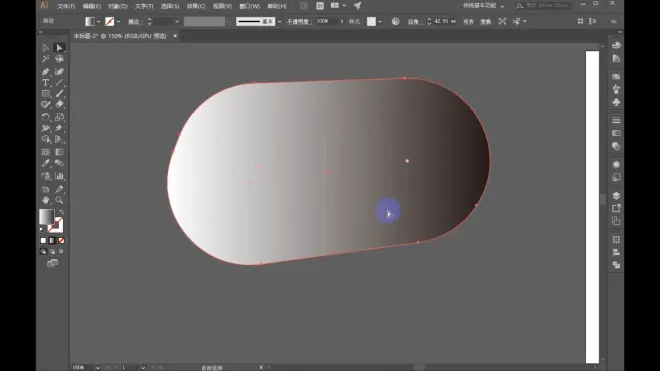Select the Puppet Warp pin tool
The image size is (660, 371).
click(x=59, y=128)
